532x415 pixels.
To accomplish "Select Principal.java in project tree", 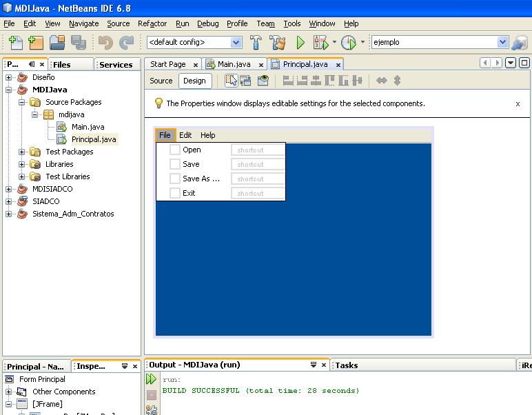I will click(94, 139).
